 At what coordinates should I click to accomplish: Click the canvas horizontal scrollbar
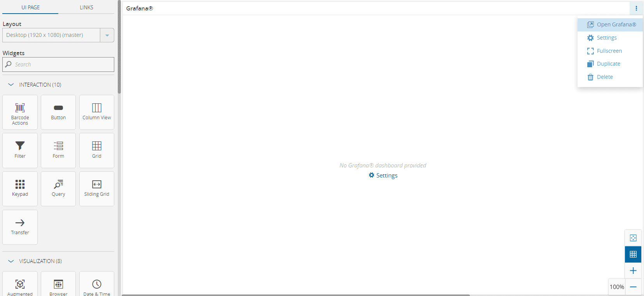point(296,295)
